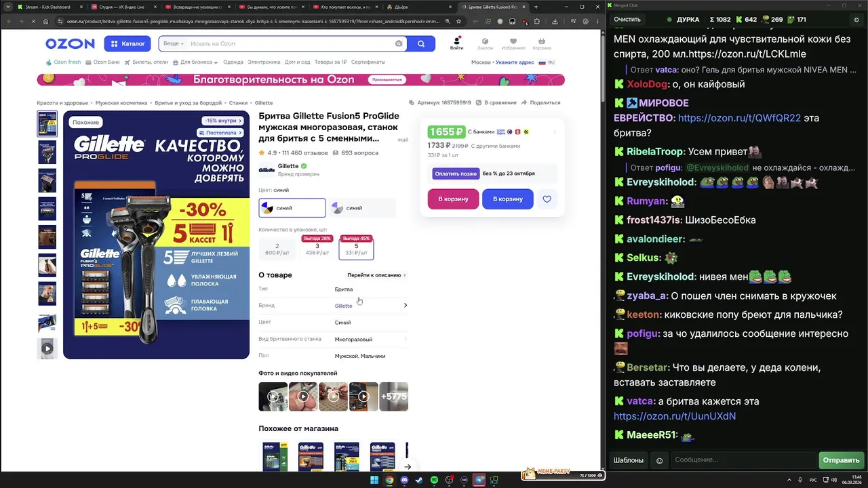868x488 pixels.
Task: Open the Дом и сад category menu
Action: click(298, 62)
